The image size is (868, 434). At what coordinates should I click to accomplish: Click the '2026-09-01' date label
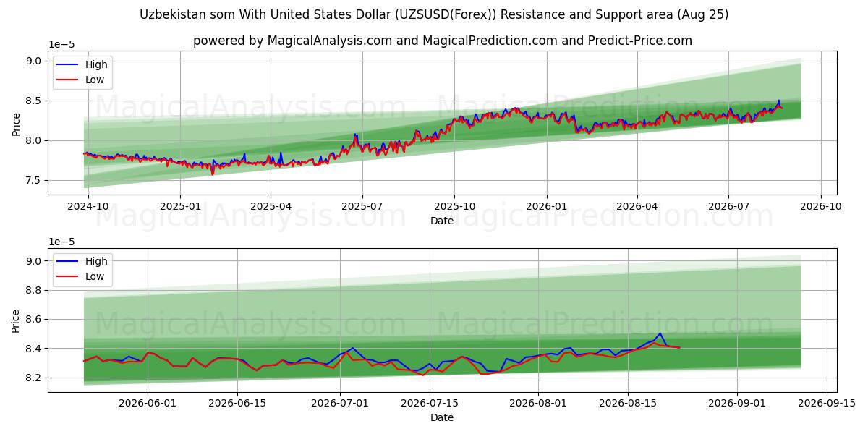(739, 404)
